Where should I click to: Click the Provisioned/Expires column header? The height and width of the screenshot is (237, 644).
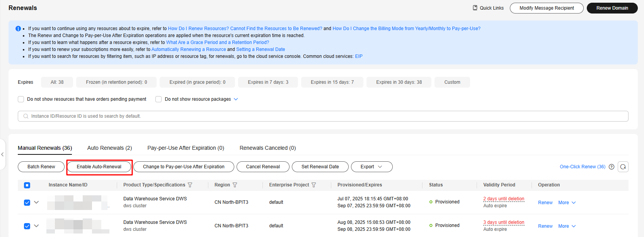pyautogui.click(x=359, y=185)
